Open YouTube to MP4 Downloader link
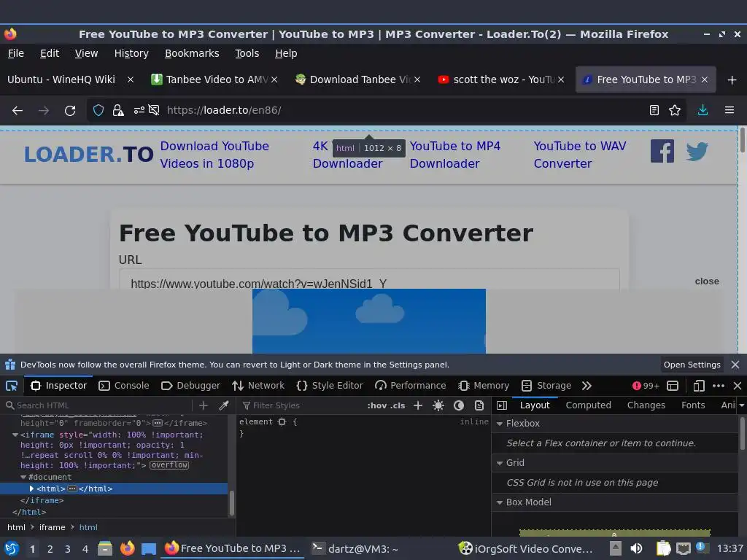The height and width of the screenshot is (560, 747). point(455,155)
